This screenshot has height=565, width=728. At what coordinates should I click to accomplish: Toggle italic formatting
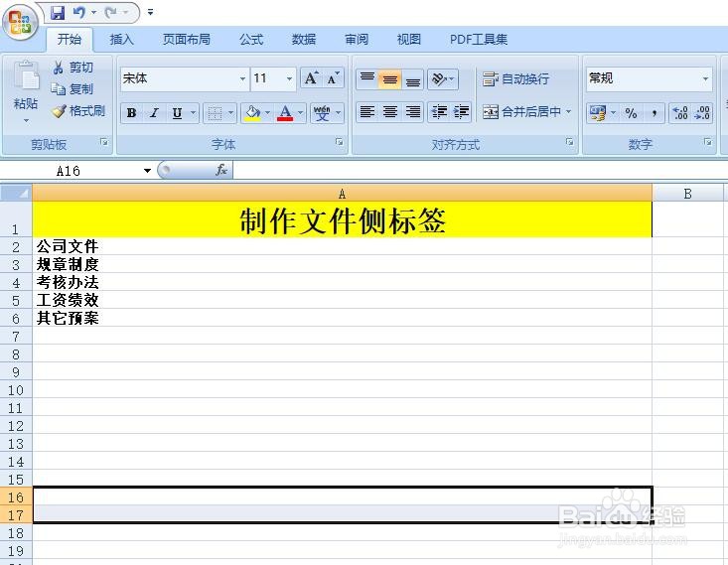[154, 113]
